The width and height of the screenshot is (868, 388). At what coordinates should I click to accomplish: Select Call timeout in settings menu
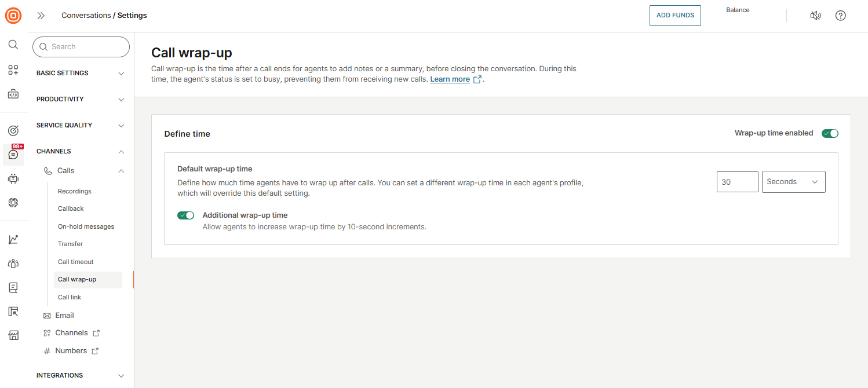coord(76,262)
